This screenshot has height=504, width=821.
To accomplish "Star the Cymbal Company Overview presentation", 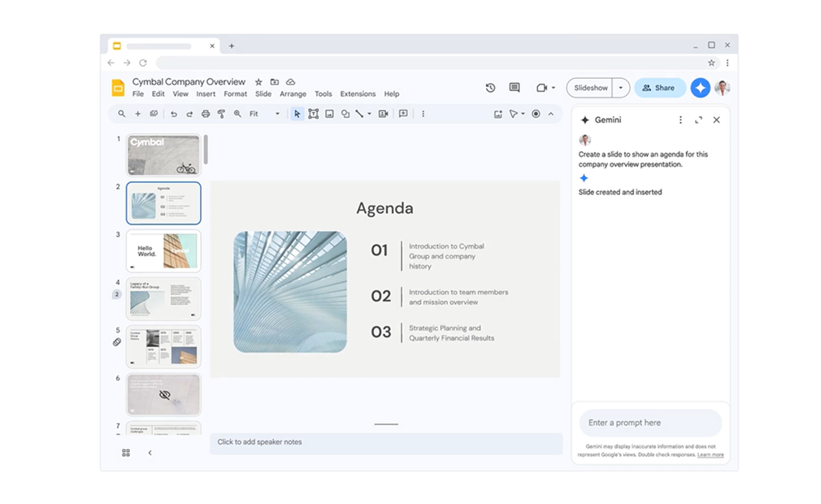I will (x=258, y=82).
